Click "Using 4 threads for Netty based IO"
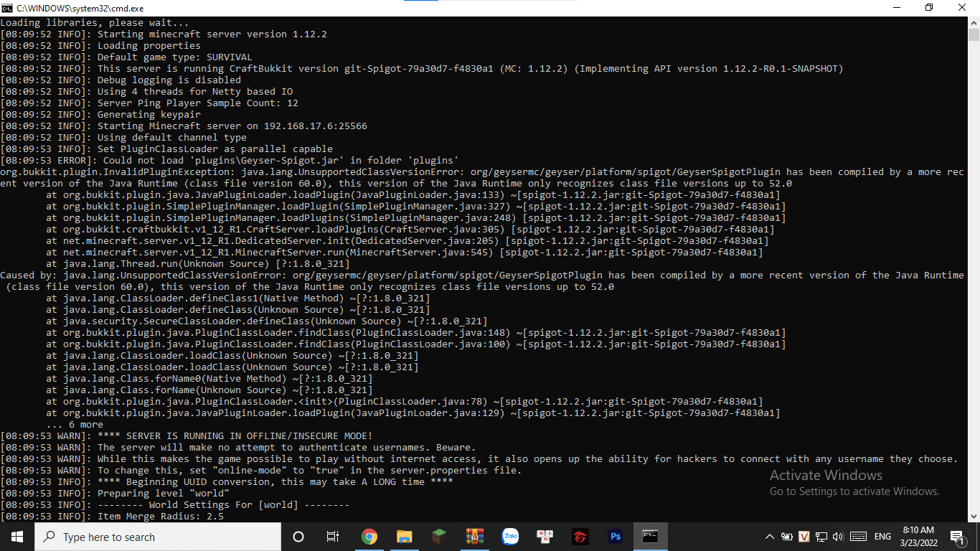 146,92
